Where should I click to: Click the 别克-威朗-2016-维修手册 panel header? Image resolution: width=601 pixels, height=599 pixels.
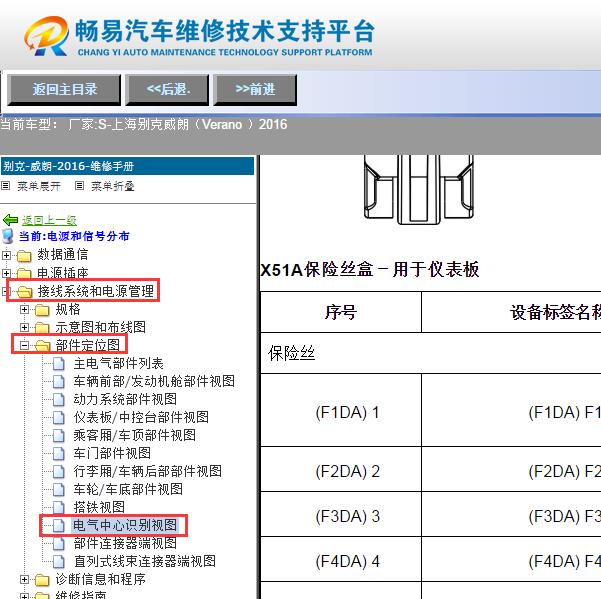pos(127,166)
